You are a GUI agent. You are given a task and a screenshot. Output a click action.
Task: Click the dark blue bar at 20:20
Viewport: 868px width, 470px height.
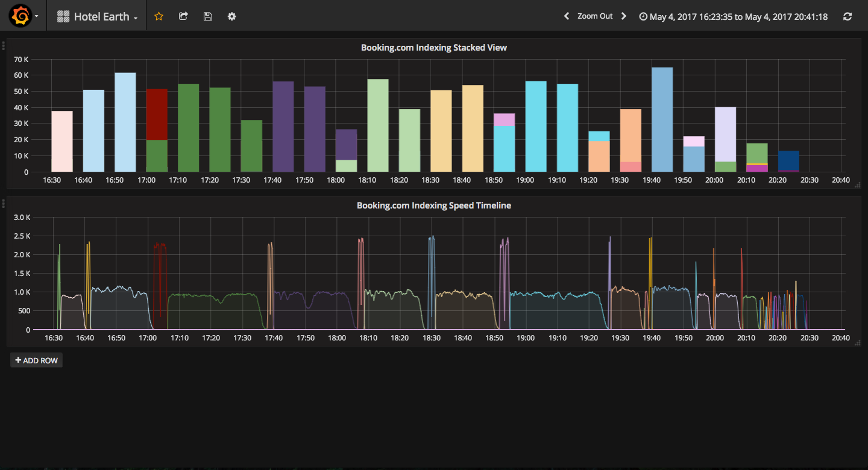click(x=788, y=161)
